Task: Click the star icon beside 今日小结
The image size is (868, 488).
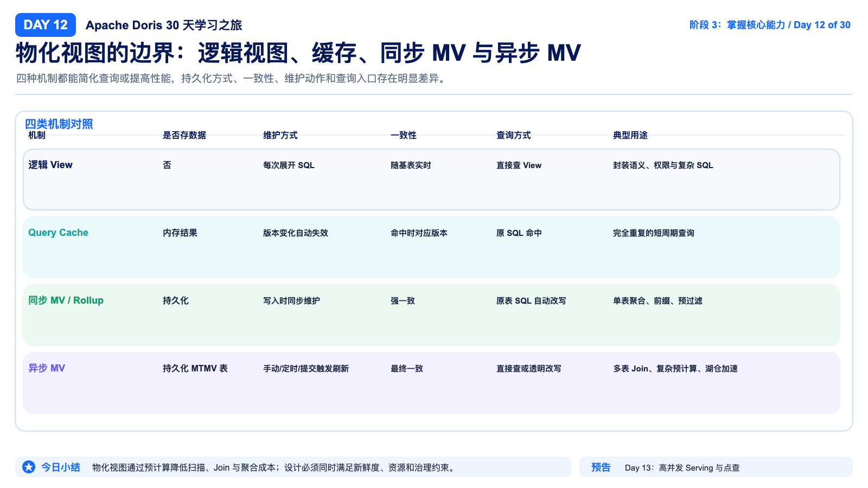Action: point(29,467)
